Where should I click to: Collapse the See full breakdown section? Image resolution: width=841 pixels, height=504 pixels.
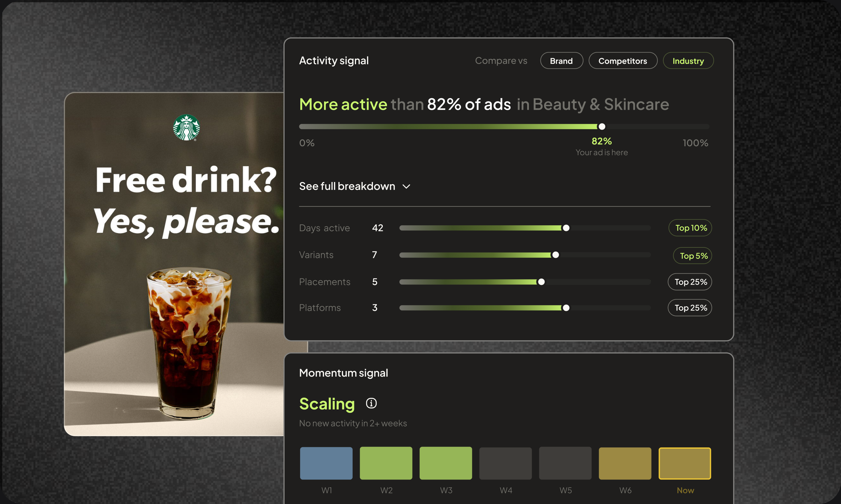coord(355,186)
